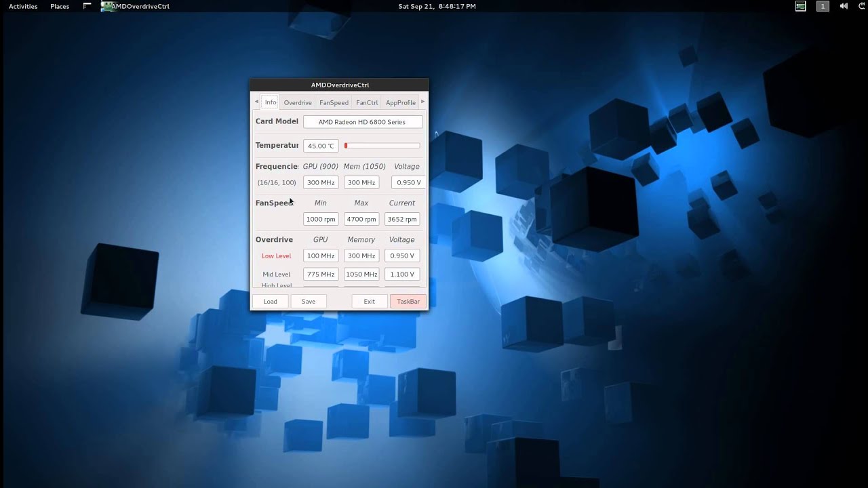
Task: Click the 3652 rpm Current fan field
Action: pyautogui.click(x=402, y=219)
